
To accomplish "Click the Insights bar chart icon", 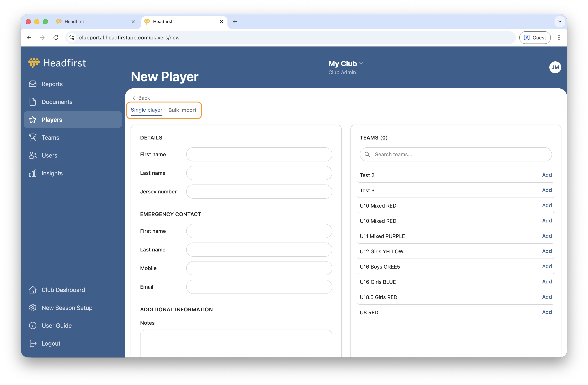I will (33, 173).
